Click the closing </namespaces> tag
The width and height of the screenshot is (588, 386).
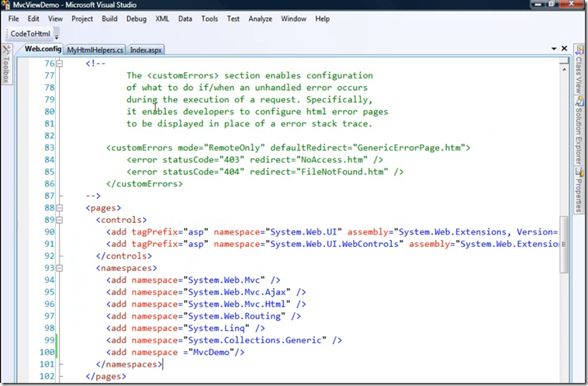point(129,364)
